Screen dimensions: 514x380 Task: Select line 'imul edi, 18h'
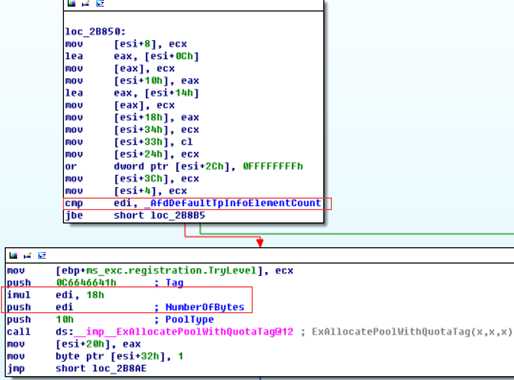(x=56, y=295)
